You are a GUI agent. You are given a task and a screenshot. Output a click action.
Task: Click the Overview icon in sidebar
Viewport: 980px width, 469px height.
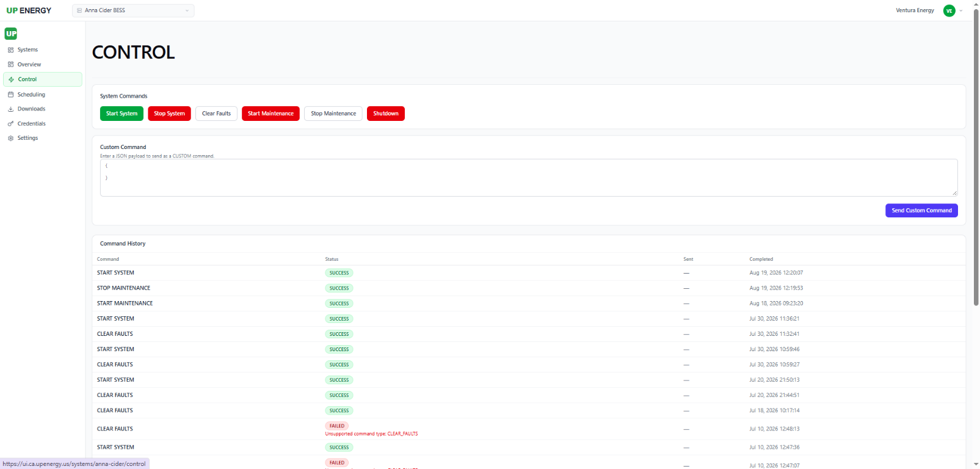[10, 65]
